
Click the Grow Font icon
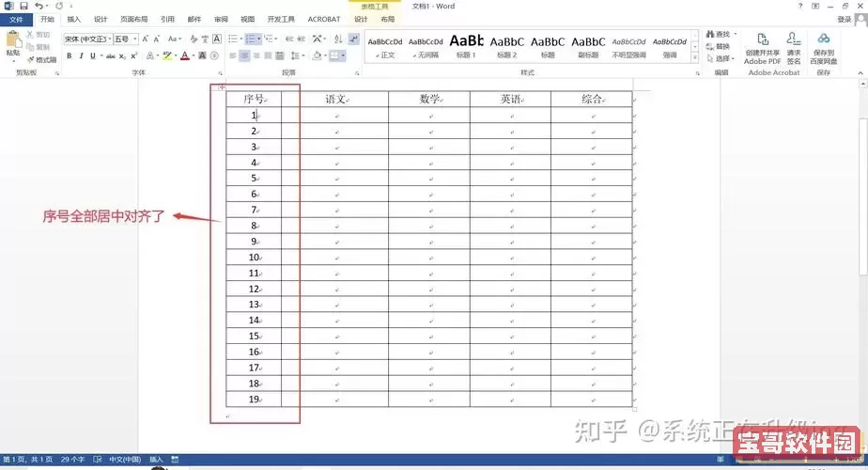pyautogui.click(x=145, y=39)
